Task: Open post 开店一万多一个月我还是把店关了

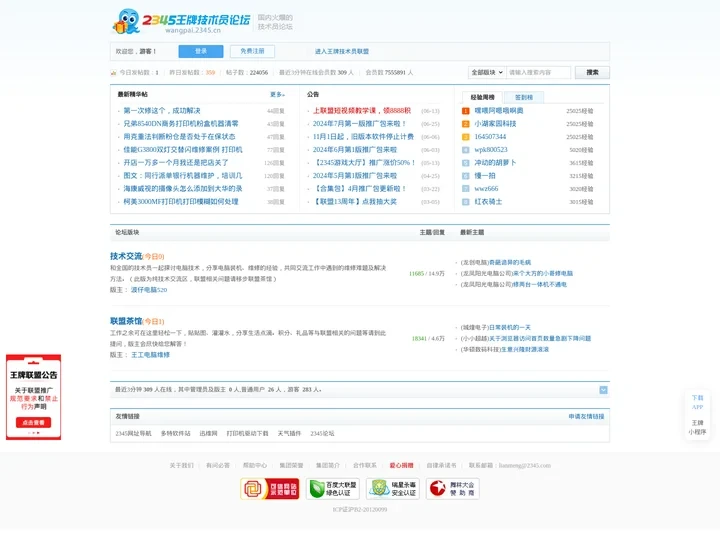Action: 176,163
